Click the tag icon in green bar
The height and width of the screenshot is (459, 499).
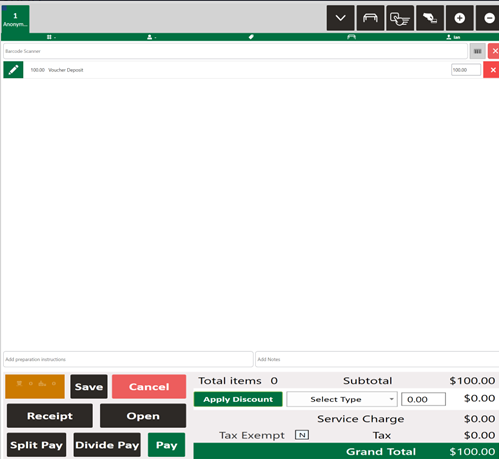pos(251,37)
